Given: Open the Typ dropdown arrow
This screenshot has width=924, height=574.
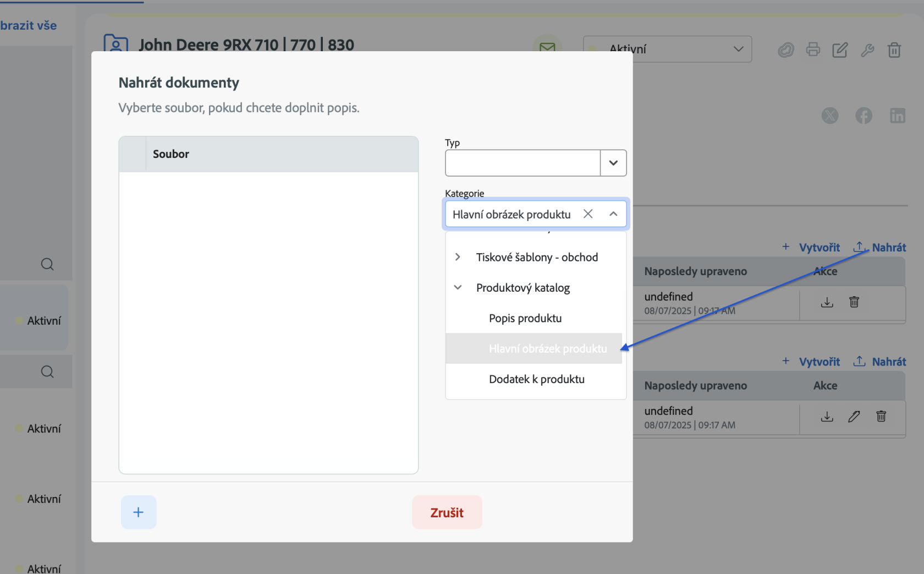Looking at the screenshot, I should [613, 163].
